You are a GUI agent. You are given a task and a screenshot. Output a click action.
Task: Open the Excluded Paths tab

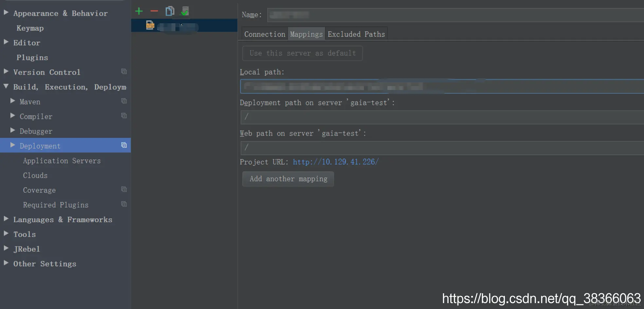pos(356,34)
